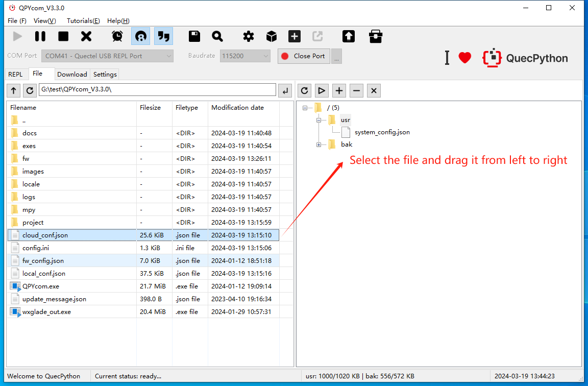Select the wxglade_out.exe file
The height and width of the screenshot is (386, 588).
(x=143, y=312)
